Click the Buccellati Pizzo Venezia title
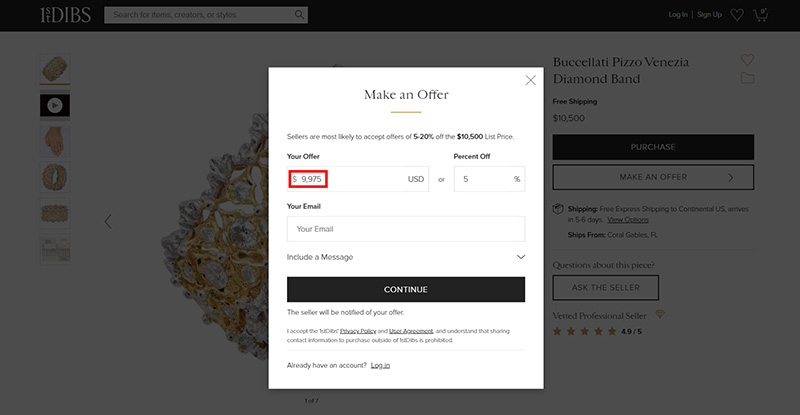Screen dimensions: 800x415 [621, 70]
